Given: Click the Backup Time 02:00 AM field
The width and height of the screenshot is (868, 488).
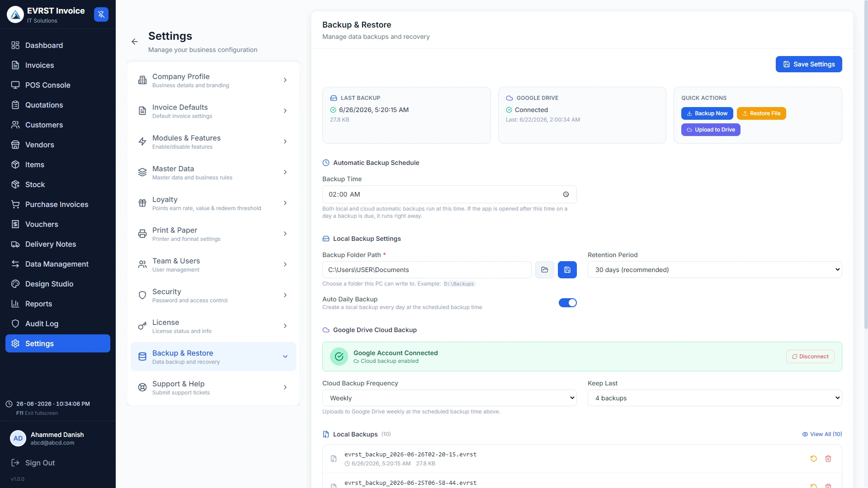Looking at the screenshot, I should (x=449, y=194).
